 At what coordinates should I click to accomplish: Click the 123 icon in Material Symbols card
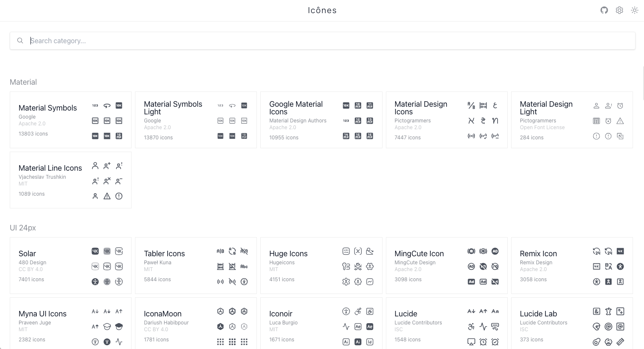point(95,105)
